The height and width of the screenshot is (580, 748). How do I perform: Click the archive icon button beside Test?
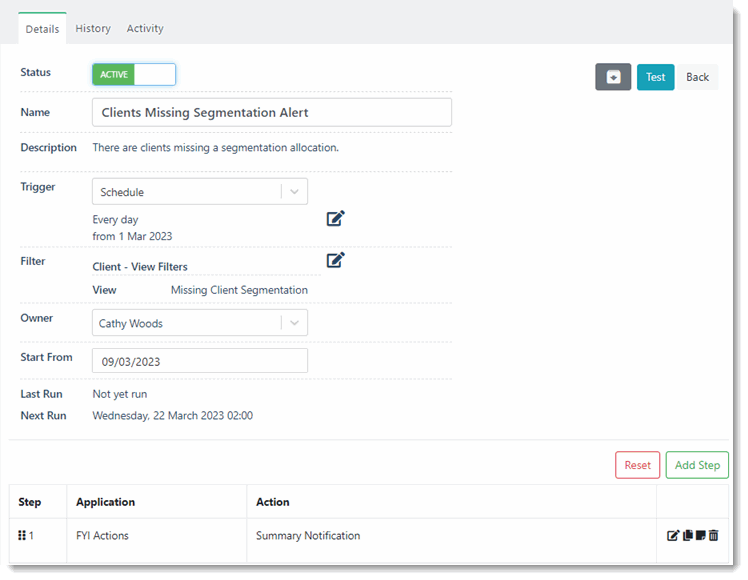coord(613,77)
